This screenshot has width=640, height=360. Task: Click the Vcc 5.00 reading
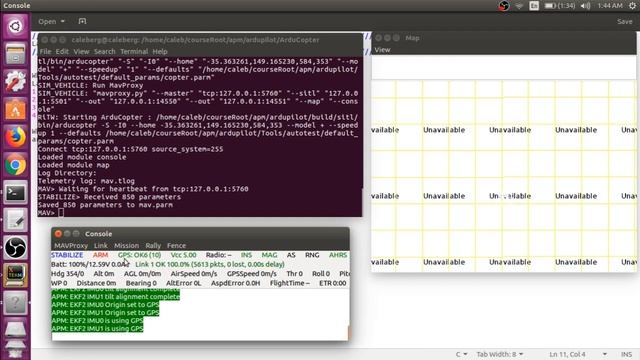(x=183, y=255)
